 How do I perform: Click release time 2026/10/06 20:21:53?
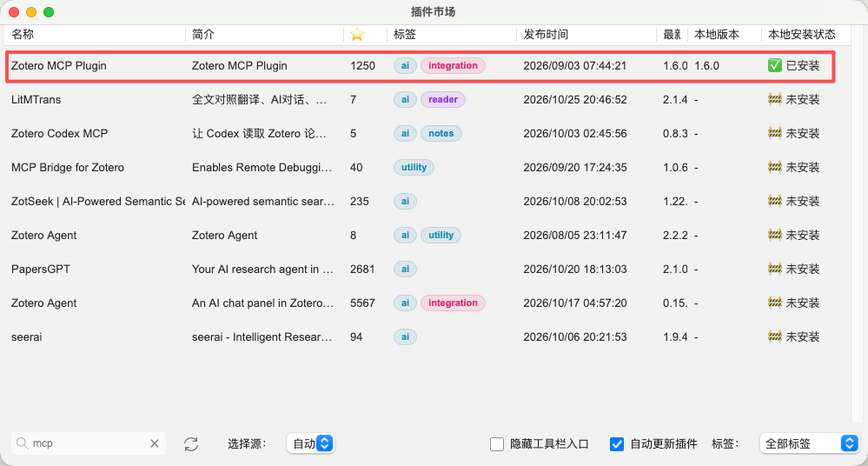coord(575,337)
